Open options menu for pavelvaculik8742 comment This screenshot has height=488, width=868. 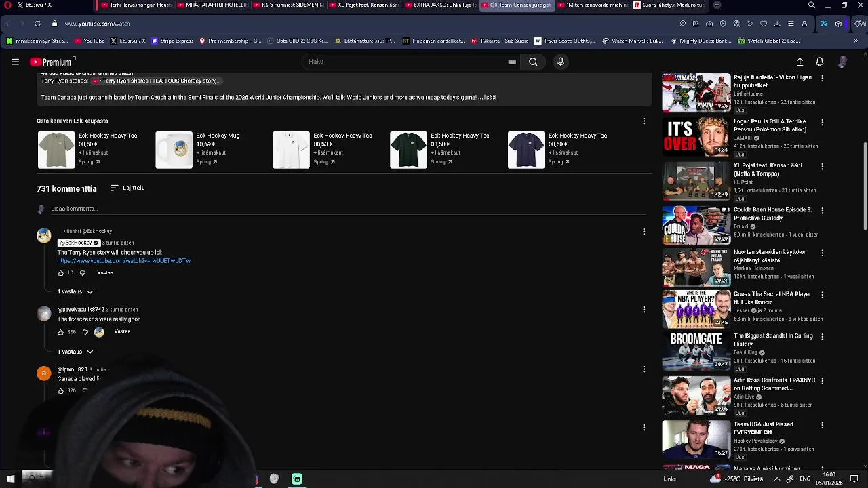point(644,310)
